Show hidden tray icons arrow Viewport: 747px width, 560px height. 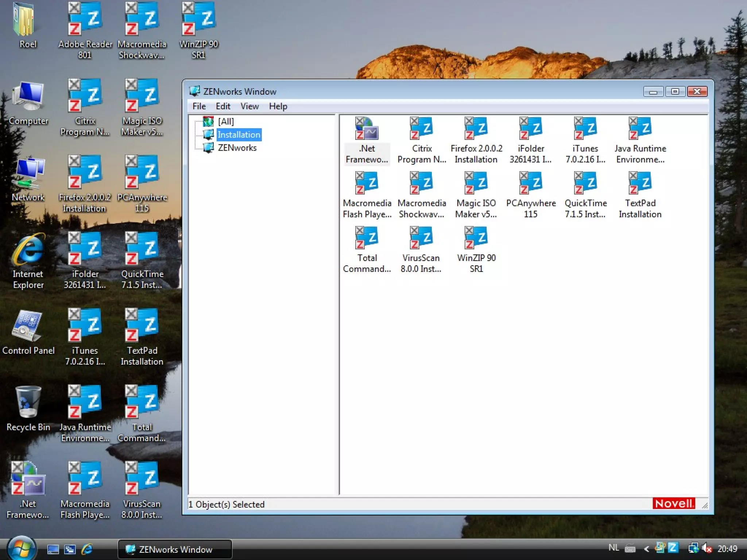pyautogui.click(x=647, y=549)
